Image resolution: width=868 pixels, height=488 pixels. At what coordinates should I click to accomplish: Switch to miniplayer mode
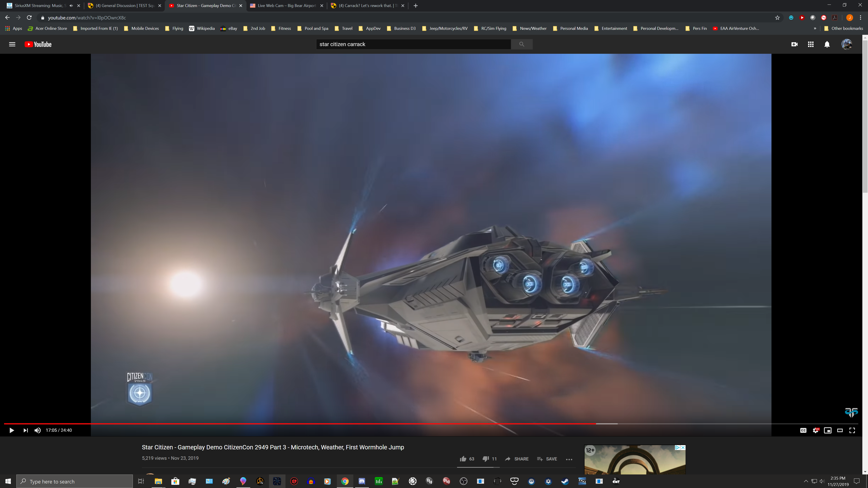(828, 430)
